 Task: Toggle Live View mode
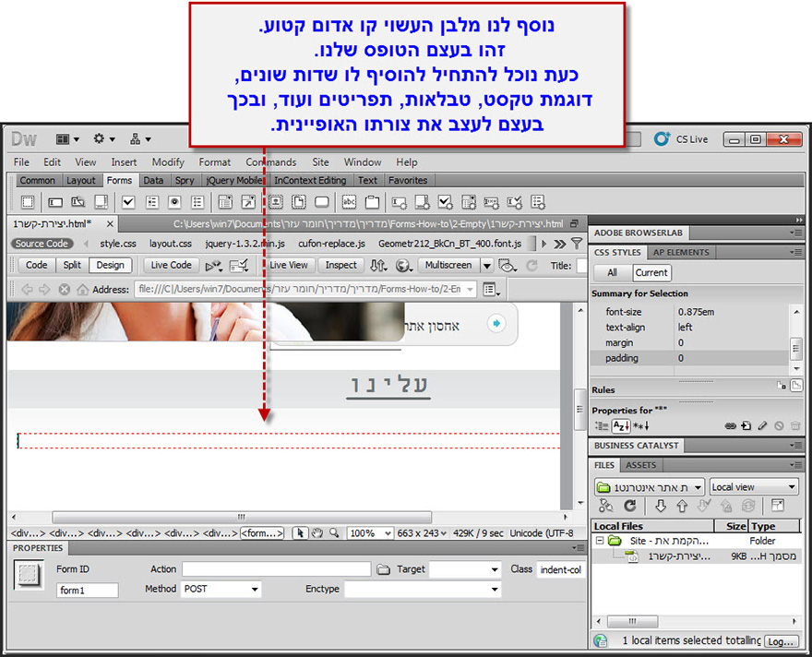click(289, 265)
